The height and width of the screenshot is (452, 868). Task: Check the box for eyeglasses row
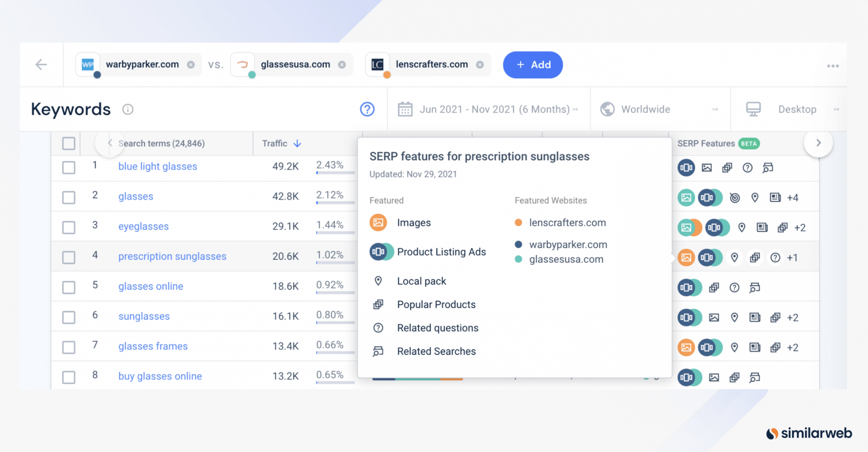coord(68,227)
